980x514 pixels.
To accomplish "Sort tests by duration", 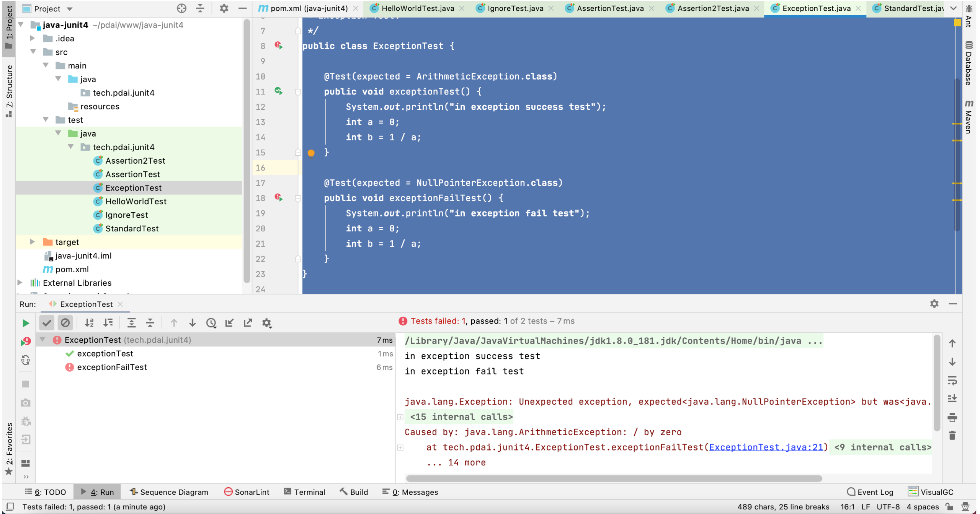I will point(108,323).
